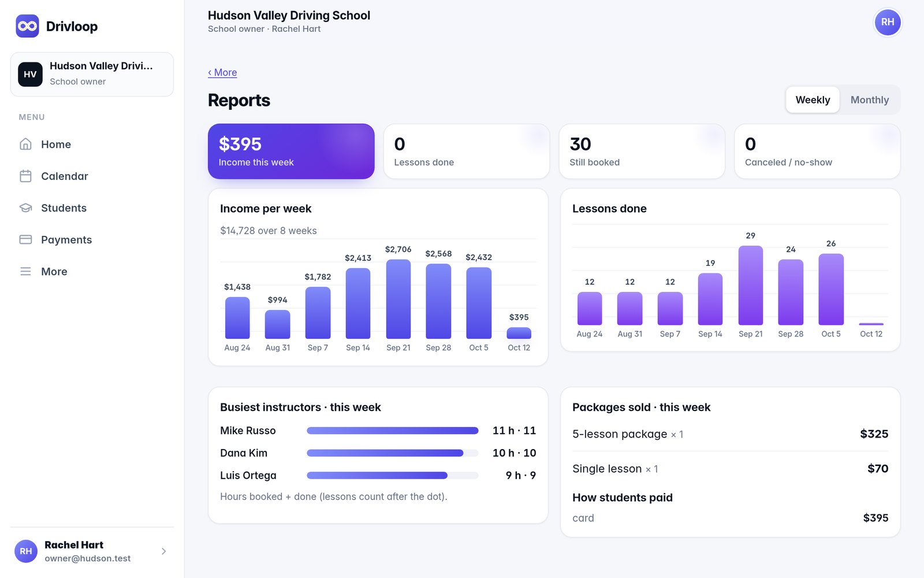Click the Luis Ortega instructor name

click(248, 476)
